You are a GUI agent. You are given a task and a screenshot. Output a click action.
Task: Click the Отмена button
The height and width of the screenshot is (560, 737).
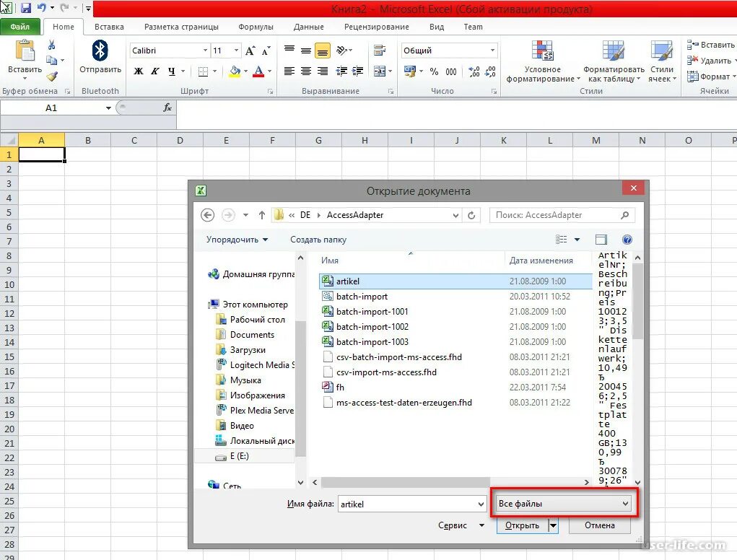tap(600, 525)
